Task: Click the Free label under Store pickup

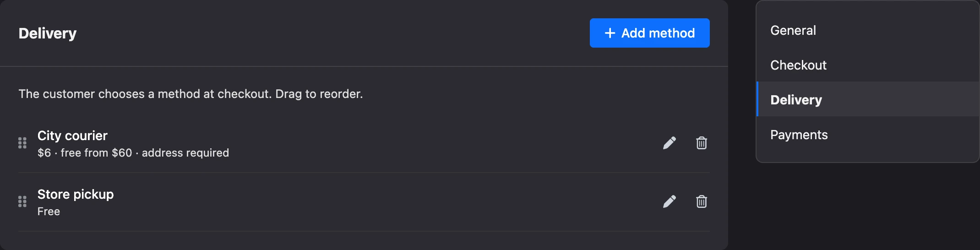Action: coord(49,212)
